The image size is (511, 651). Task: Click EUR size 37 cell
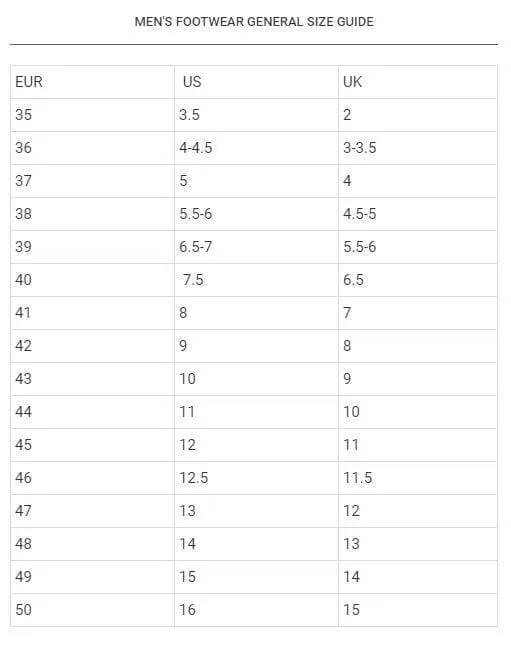pyautogui.click(x=92, y=181)
